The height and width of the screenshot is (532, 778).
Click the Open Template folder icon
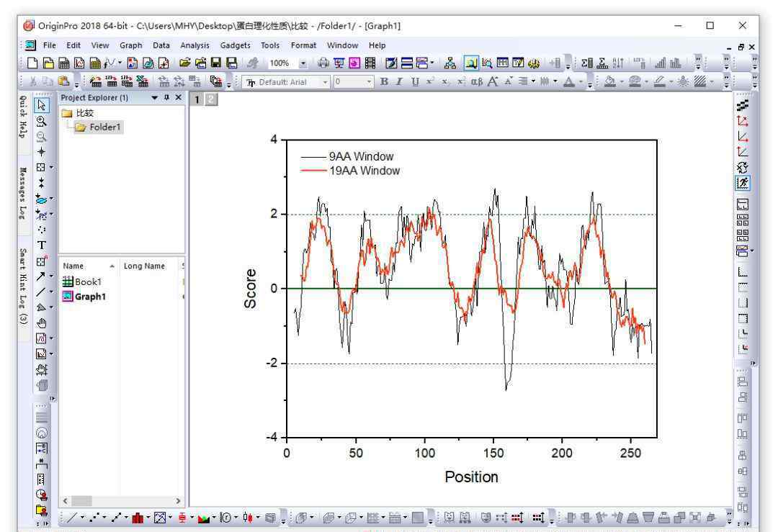point(200,63)
